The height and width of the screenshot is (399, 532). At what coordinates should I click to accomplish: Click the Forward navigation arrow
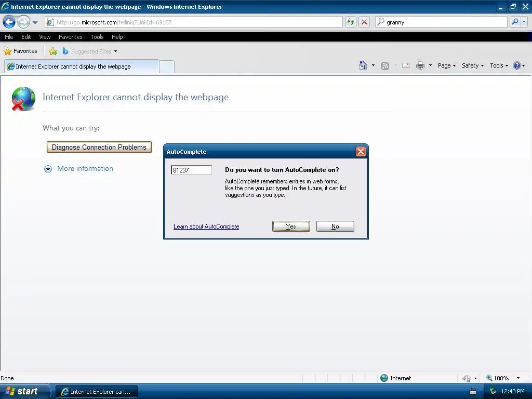(23, 22)
